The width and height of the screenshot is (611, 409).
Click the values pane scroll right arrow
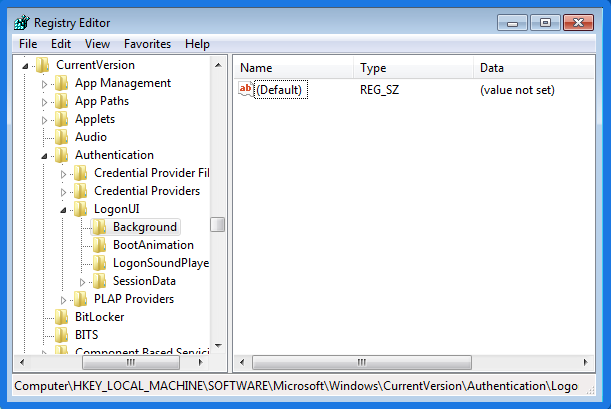click(586, 362)
